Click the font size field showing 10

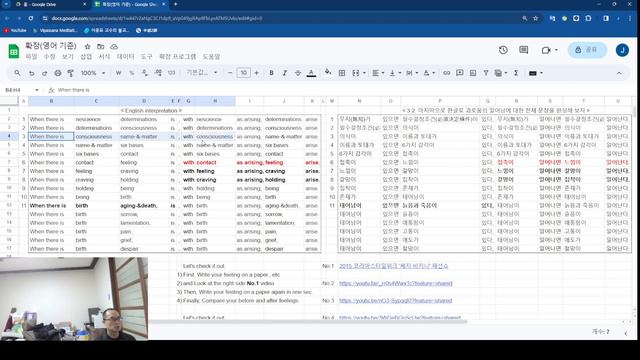click(243, 73)
